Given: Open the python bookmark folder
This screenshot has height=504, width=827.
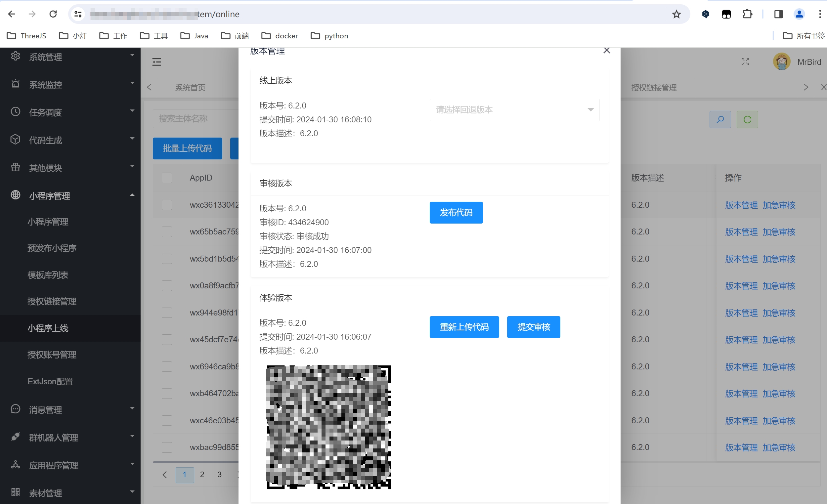Looking at the screenshot, I should tap(329, 36).
